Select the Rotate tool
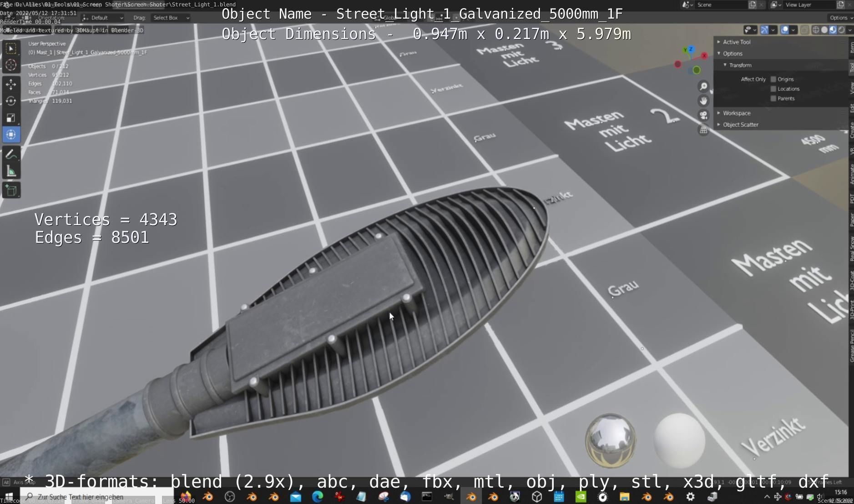Screen dimensions: 854x504 pos(11,101)
